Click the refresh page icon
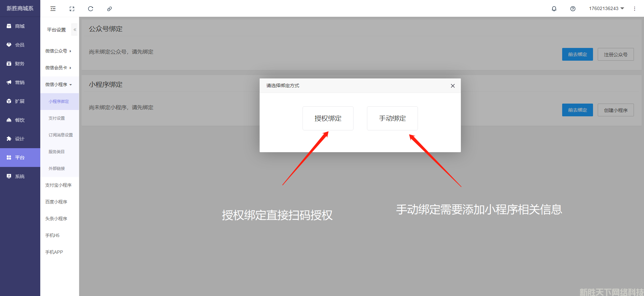 (91, 9)
